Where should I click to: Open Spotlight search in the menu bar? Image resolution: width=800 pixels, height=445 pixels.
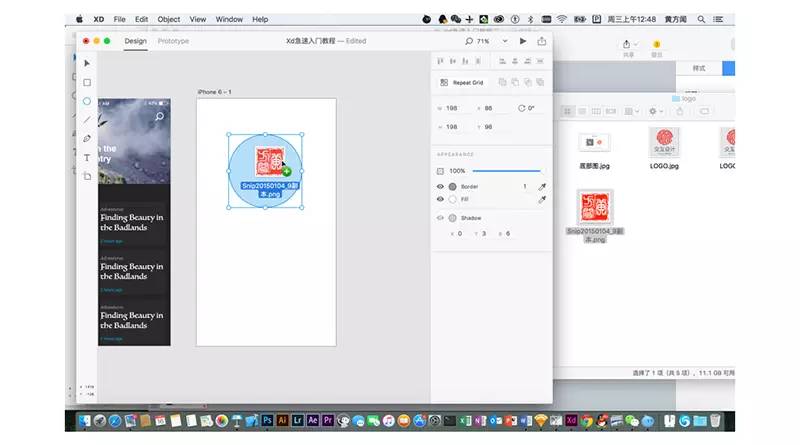702,19
